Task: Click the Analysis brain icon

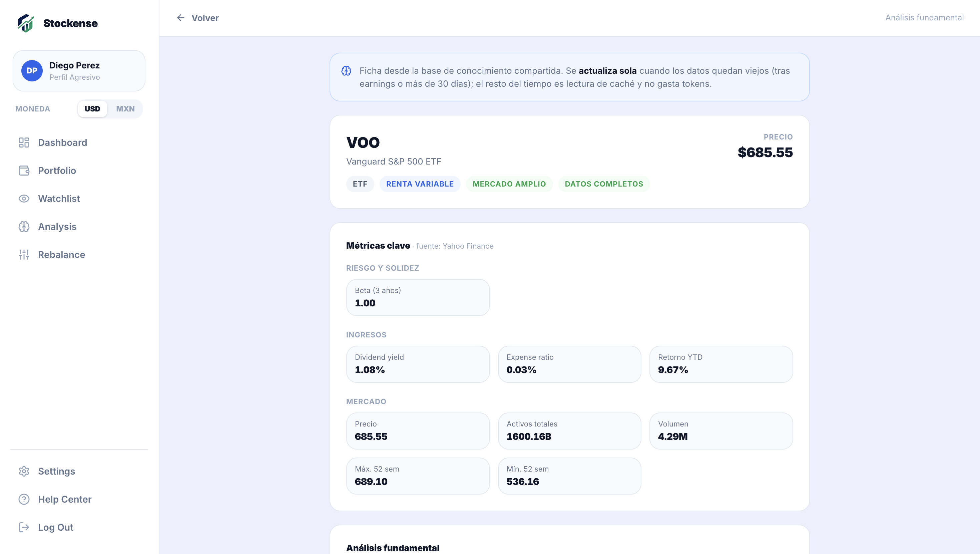Action: (24, 227)
